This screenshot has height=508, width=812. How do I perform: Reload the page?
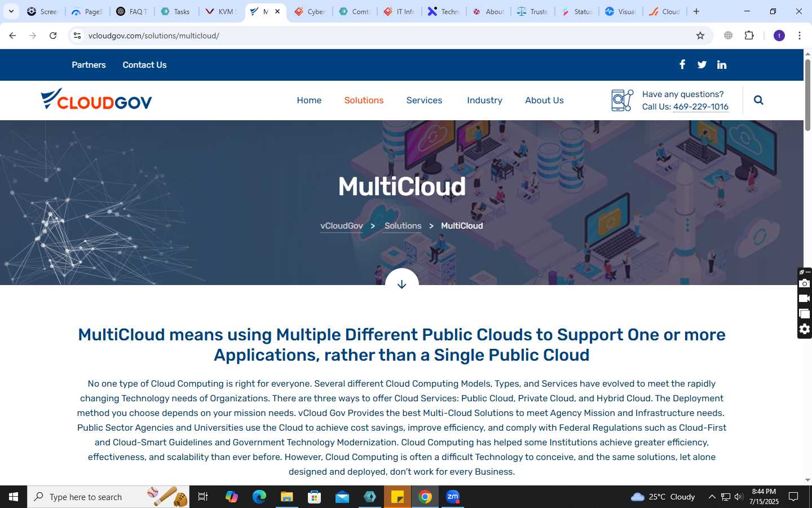point(53,36)
